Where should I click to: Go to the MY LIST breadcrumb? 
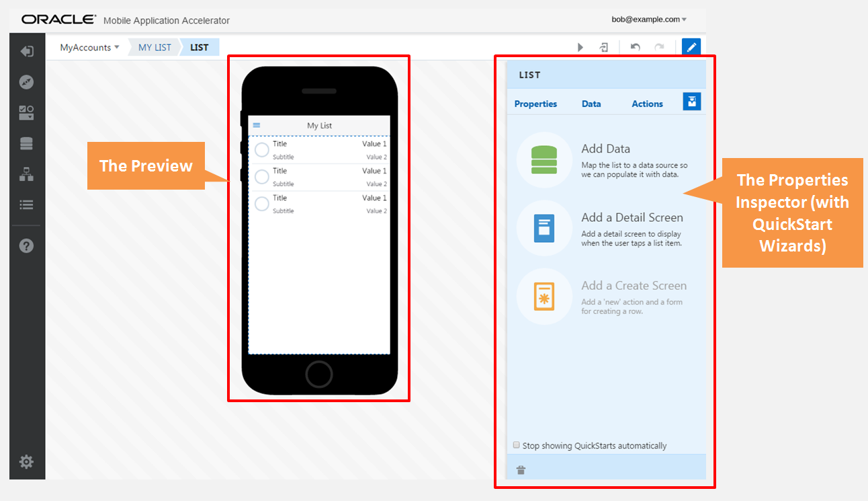pos(155,48)
